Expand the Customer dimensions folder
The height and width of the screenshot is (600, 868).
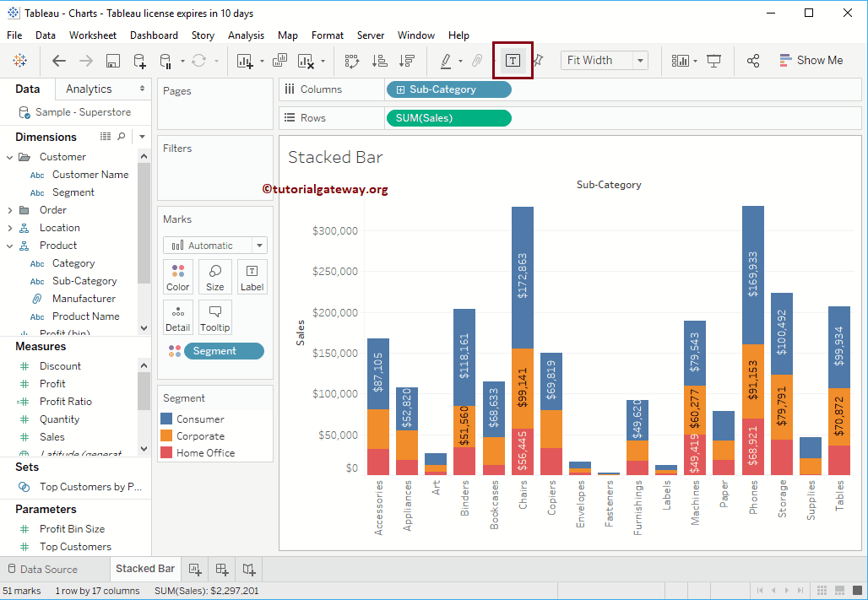pyautogui.click(x=10, y=156)
